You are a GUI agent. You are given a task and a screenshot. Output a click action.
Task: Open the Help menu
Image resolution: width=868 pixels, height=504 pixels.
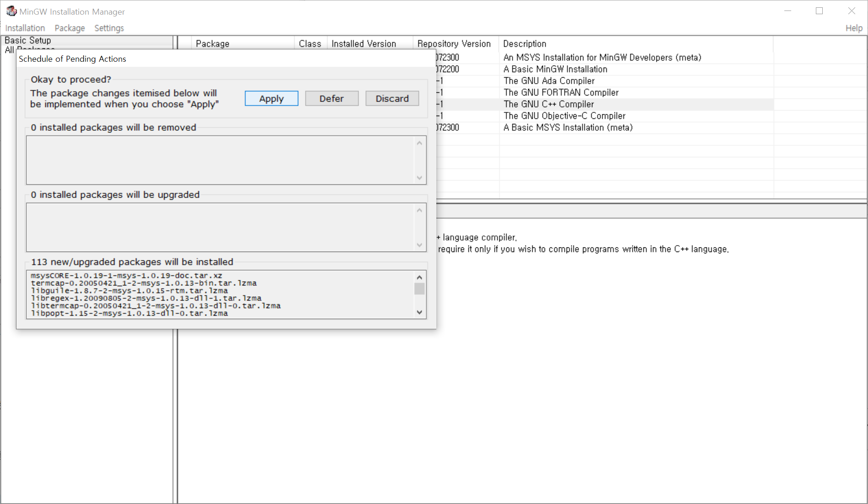tap(853, 28)
